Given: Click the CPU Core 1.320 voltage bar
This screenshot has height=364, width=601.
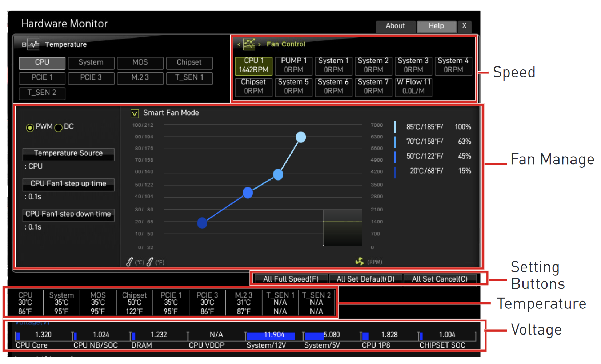Looking at the screenshot, I should (x=43, y=336).
